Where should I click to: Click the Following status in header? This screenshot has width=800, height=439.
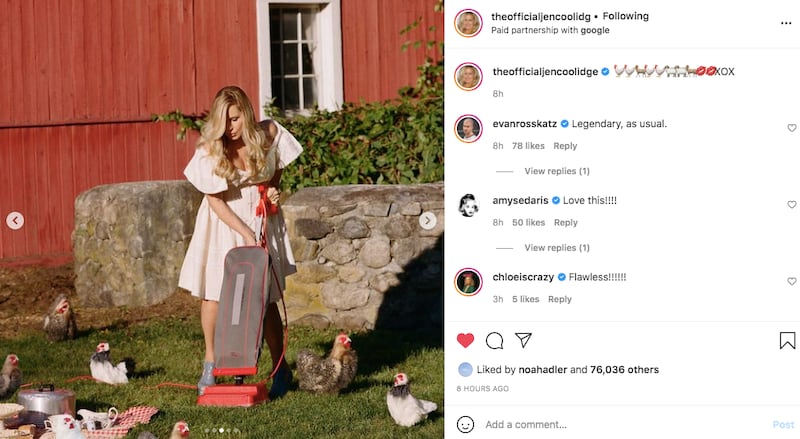pyautogui.click(x=625, y=16)
